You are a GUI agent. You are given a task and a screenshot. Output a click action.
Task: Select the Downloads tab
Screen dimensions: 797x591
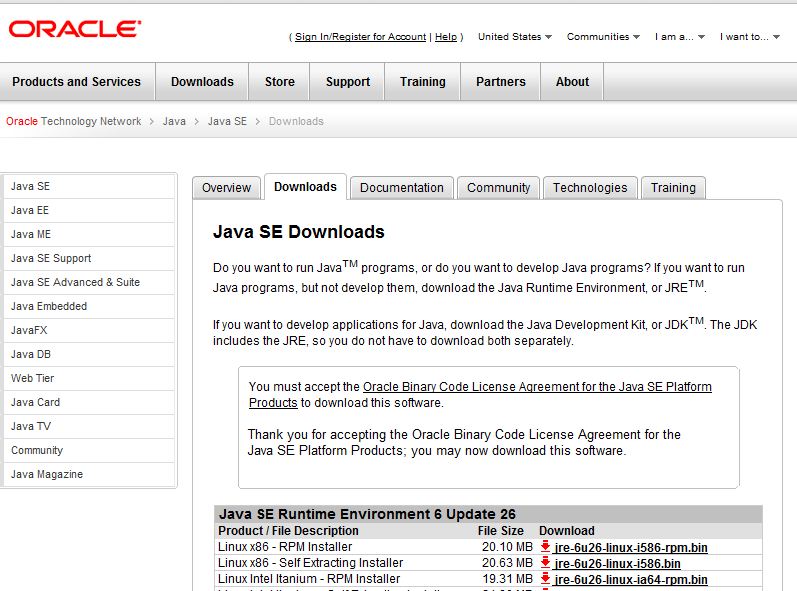click(x=305, y=187)
